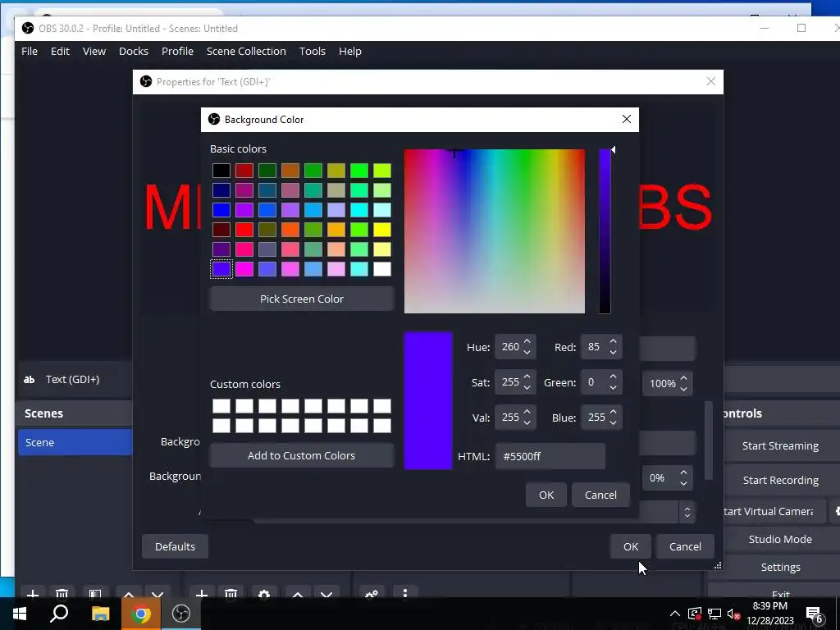Decrease Green value with down arrow
Screen dimensions: 840x630
click(614, 388)
